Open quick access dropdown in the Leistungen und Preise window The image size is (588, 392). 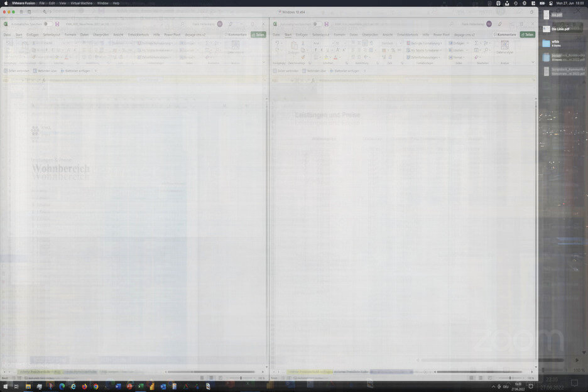tap(365, 71)
